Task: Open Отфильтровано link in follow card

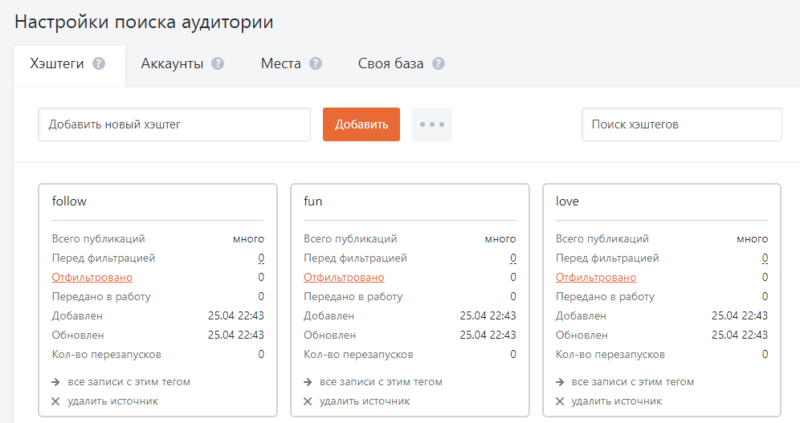Action: coord(92,277)
